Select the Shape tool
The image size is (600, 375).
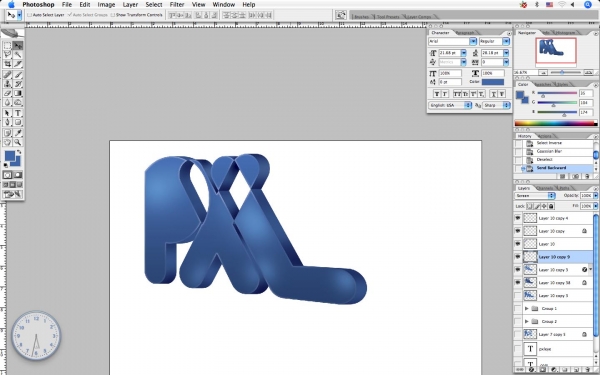(x=18, y=122)
